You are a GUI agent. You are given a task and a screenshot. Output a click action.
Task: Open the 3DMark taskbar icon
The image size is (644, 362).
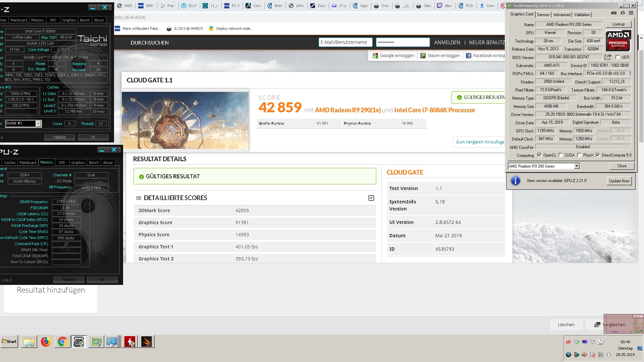146,342
